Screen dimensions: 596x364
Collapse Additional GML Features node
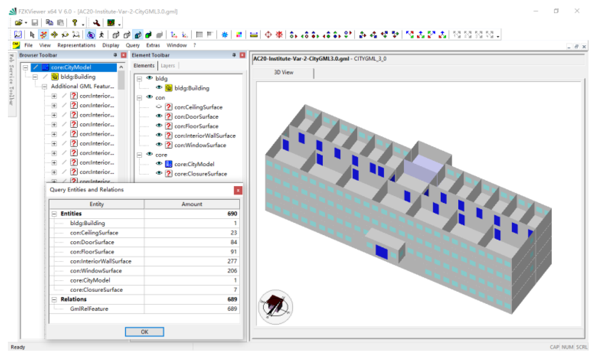45,87
